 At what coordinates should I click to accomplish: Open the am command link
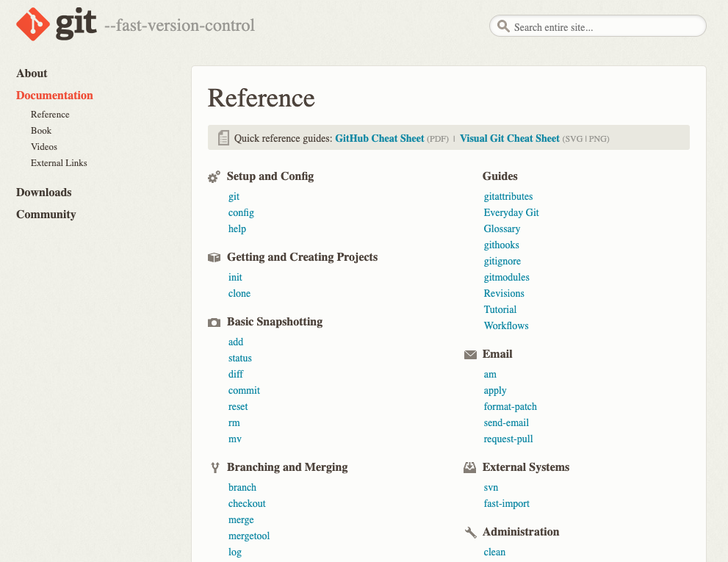(x=490, y=375)
